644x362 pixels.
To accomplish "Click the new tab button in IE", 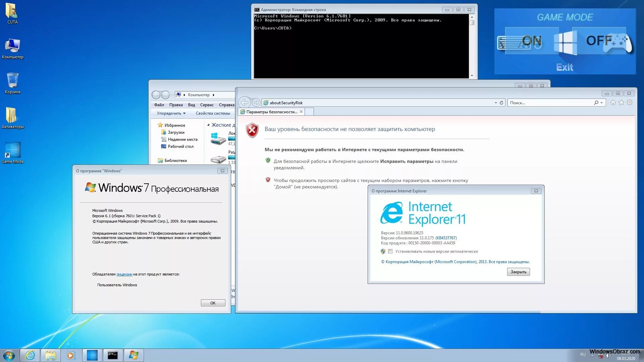I will (310, 112).
